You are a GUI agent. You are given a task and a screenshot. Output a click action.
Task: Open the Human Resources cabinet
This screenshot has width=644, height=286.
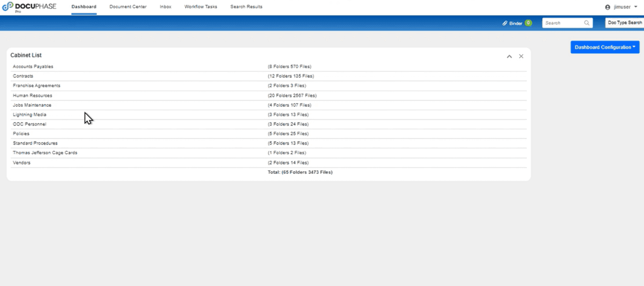pos(33,96)
